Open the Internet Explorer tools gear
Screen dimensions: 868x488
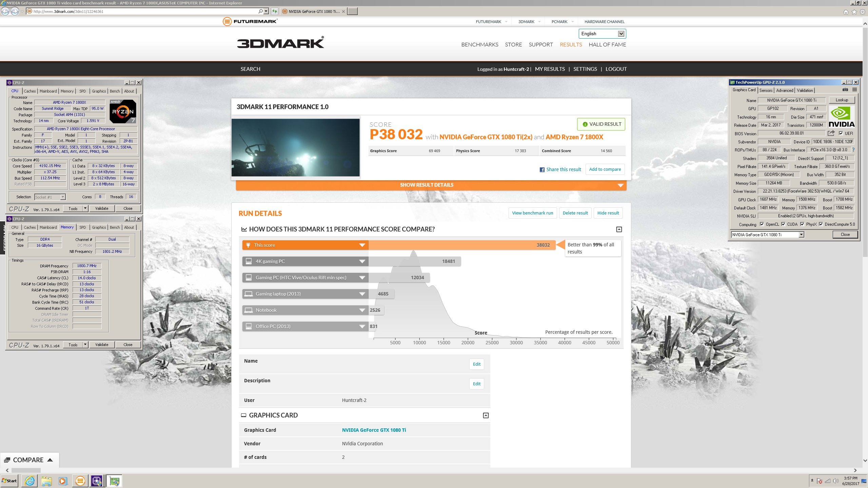coord(863,12)
